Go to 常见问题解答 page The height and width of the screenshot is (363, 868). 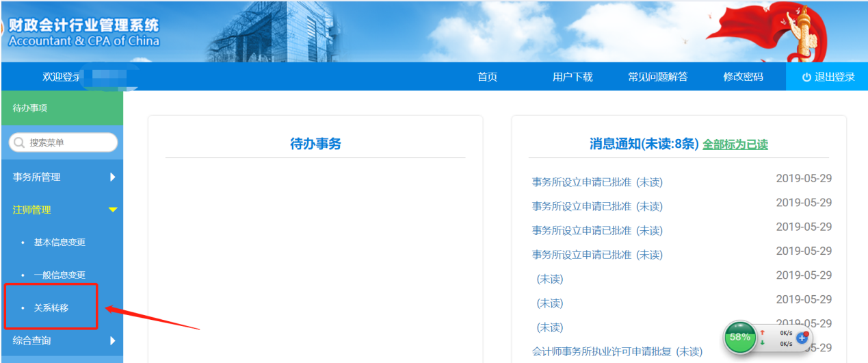point(658,77)
